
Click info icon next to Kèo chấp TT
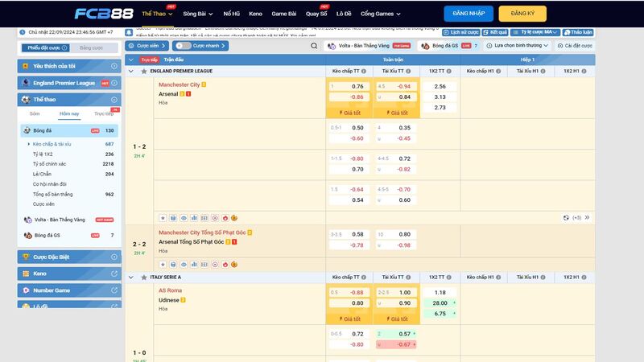364,72
